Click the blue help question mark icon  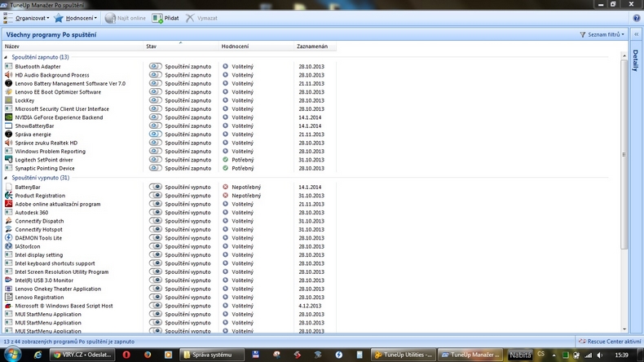click(637, 17)
